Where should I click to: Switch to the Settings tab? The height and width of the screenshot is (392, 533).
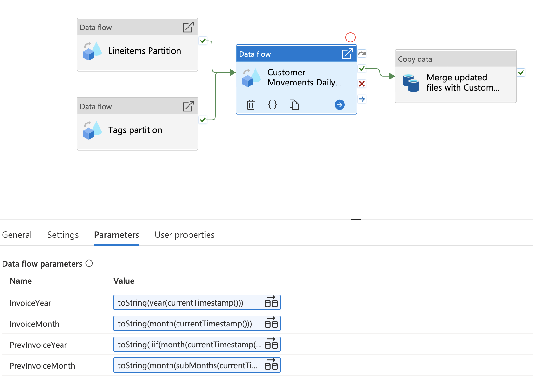pos(63,235)
